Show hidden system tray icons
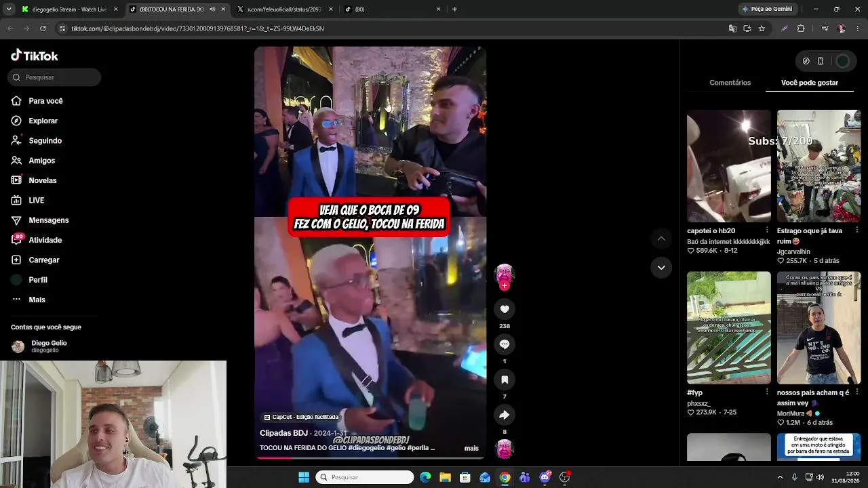The image size is (868, 488). [780, 477]
